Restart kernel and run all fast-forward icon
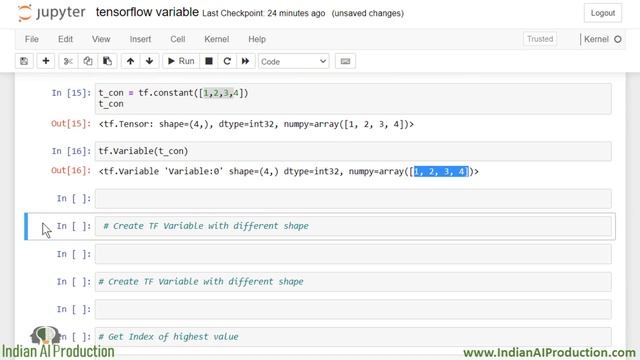 click(245, 61)
